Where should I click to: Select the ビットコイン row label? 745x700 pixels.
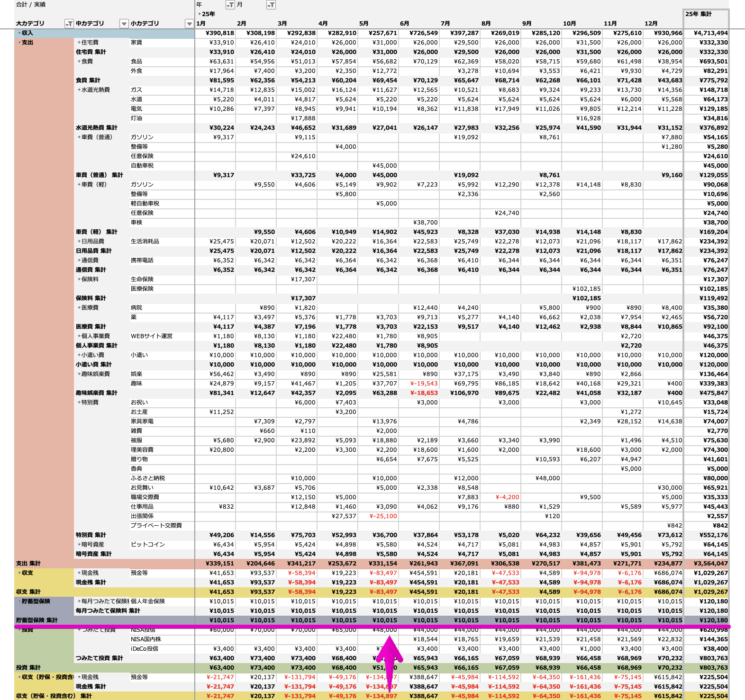[x=148, y=545]
